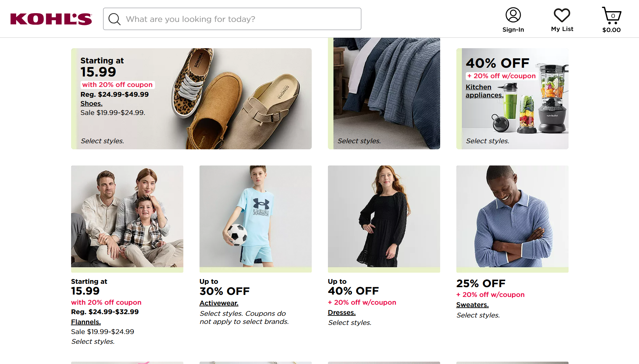The height and width of the screenshot is (364, 639).
Task: Open the Flannels link
Action: (x=86, y=322)
